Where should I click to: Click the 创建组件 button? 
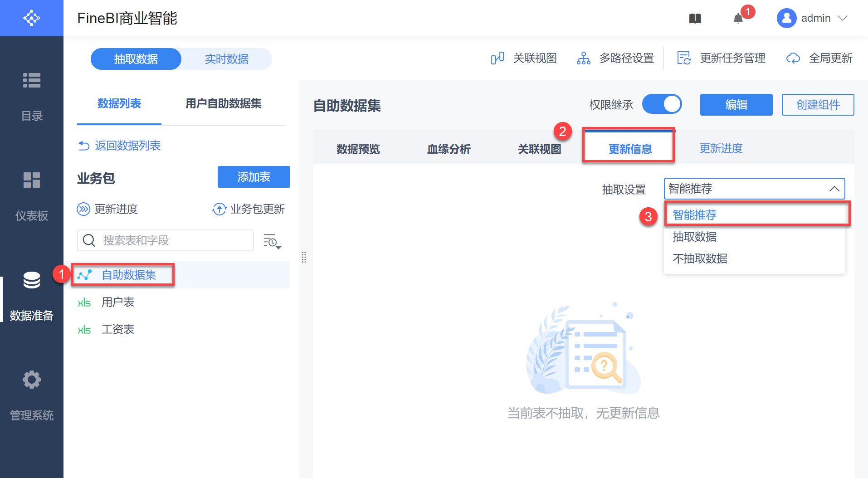click(818, 105)
